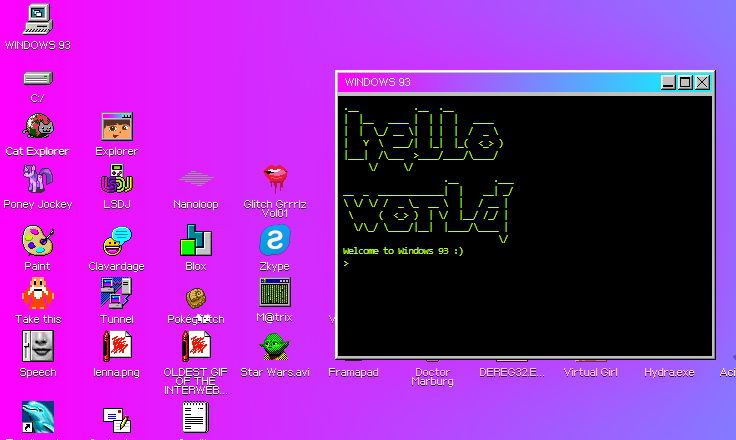Select the Framapad desktop label
Viewport: 736px width, 440px height.
pos(353,372)
